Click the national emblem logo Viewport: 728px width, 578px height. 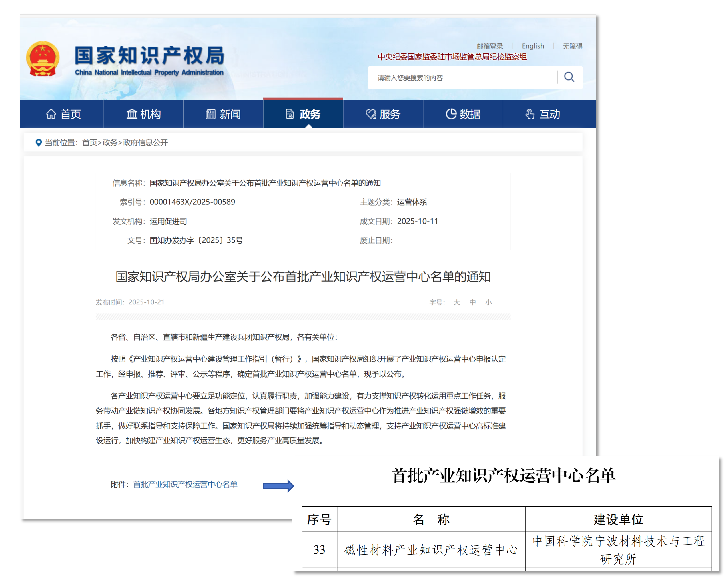pyautogui.click(x=43, y=59)
